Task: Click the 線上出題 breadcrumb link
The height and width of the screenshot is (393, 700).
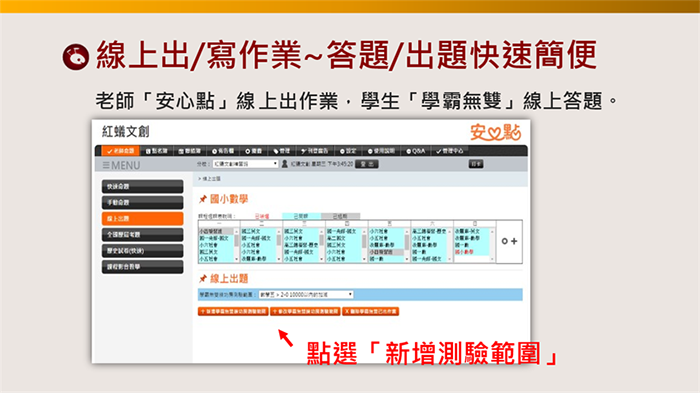Action: 211,179
